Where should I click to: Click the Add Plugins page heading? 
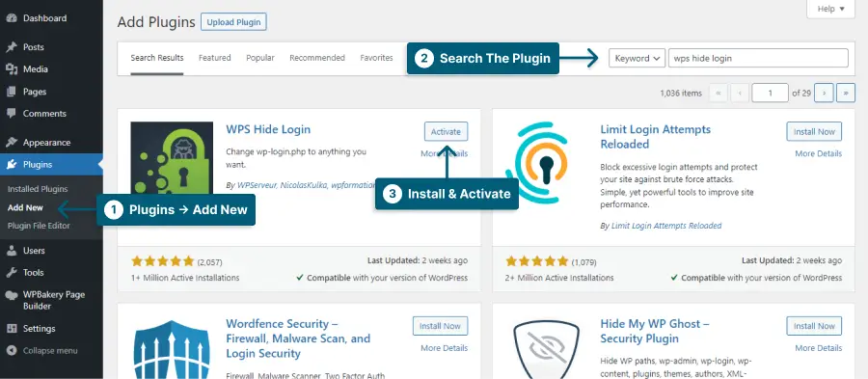click(x=156, y=22)
